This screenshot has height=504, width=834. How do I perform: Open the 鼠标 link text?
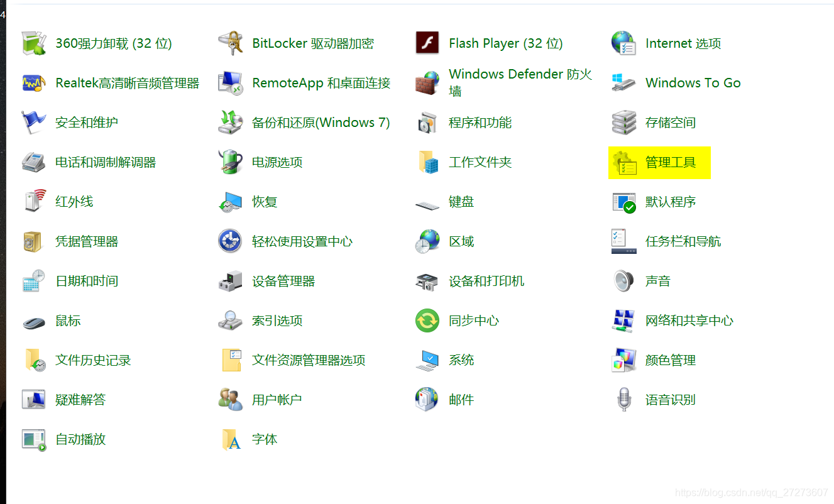click(x=68, y=320)
